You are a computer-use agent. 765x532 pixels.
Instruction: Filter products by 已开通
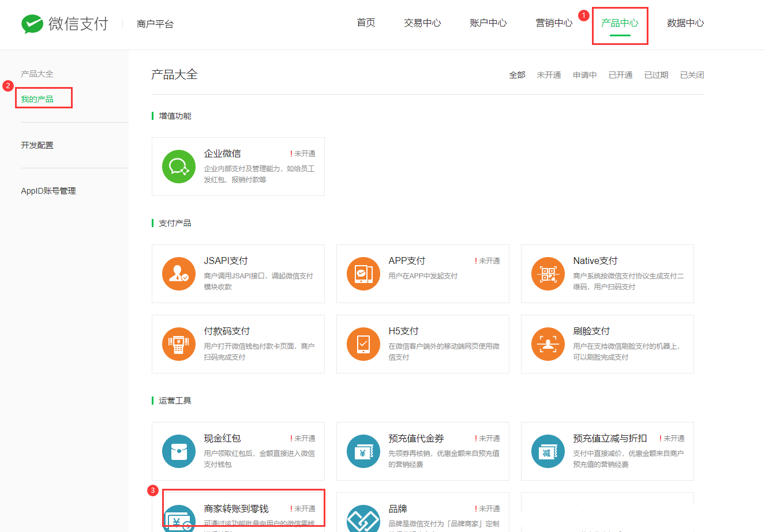(x=621, y=75)
